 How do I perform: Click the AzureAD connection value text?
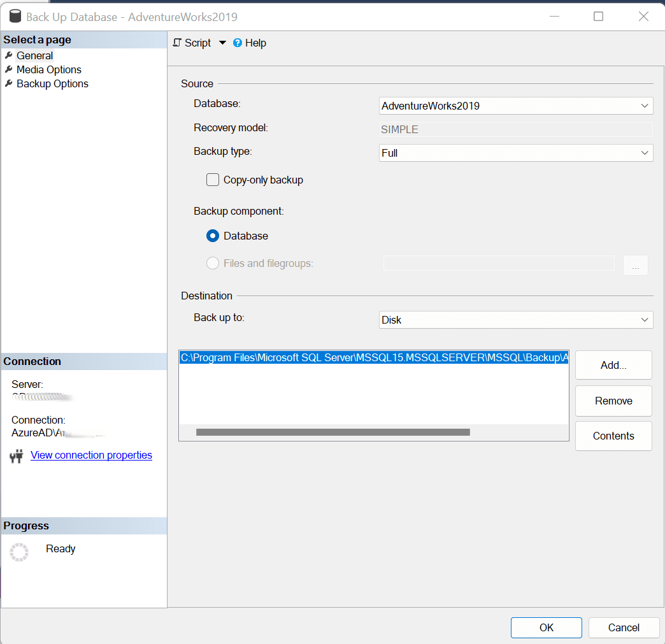coord(38,433)
